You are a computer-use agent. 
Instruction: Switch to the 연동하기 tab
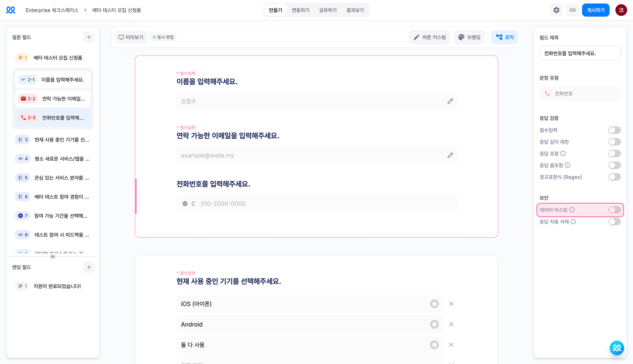pyautogui.click(x=300, y=10)
